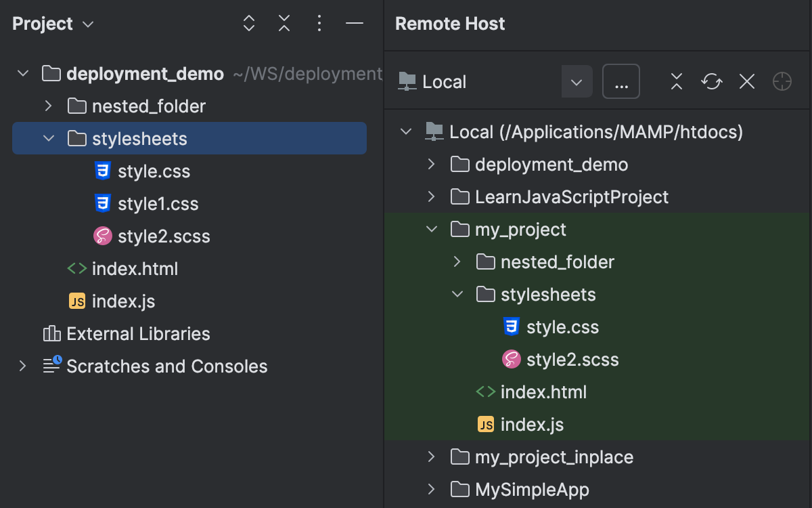Expand Scratches and Consoles
The image size is (812, 508).
point(22,366)
